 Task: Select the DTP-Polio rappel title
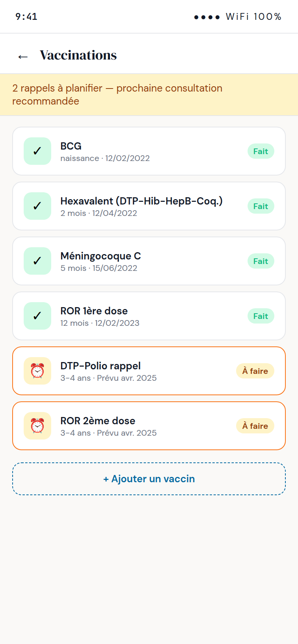click(100, 366)
